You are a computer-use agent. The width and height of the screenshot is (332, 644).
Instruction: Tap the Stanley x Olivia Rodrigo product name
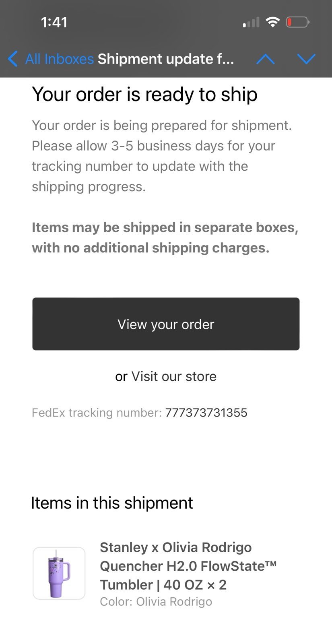188,566
